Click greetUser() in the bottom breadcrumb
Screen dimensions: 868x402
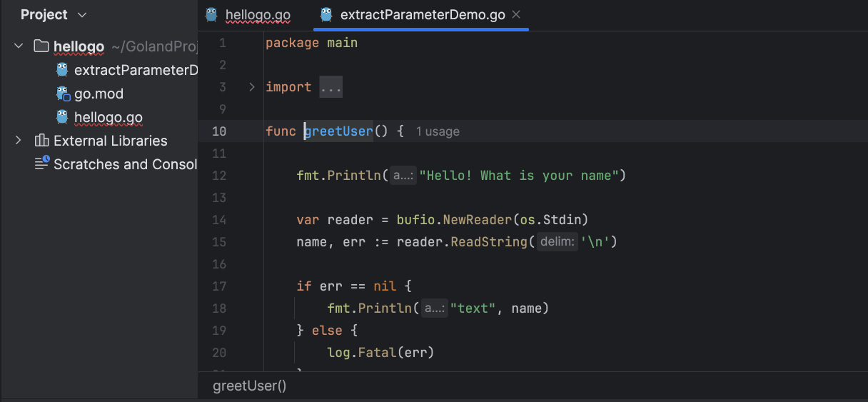(x=249, y=386)
